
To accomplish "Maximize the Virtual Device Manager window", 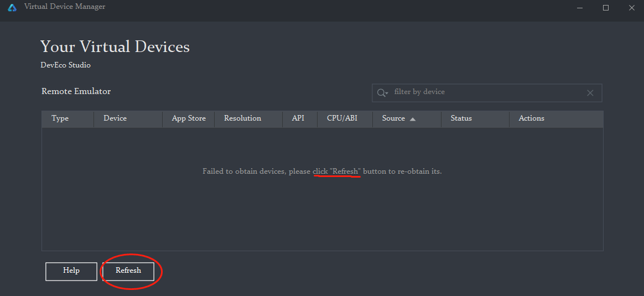I will pyautogui.click(x=606, y=8).
